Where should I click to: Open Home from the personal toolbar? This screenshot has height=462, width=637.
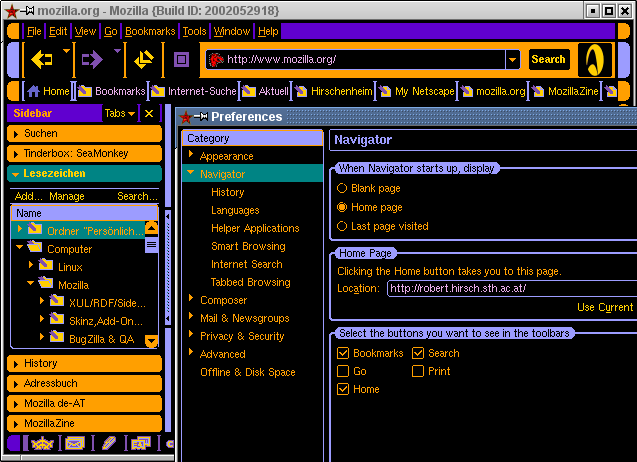(48, 91)
